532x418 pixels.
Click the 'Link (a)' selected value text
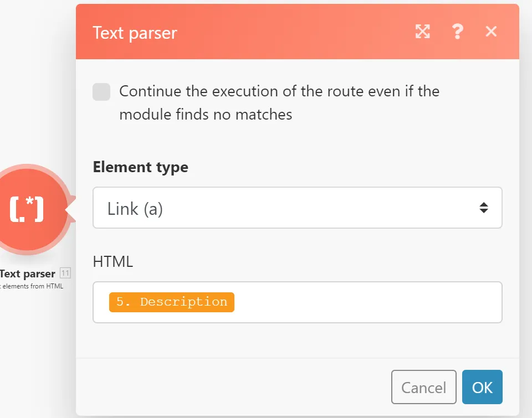coord(135,209)
